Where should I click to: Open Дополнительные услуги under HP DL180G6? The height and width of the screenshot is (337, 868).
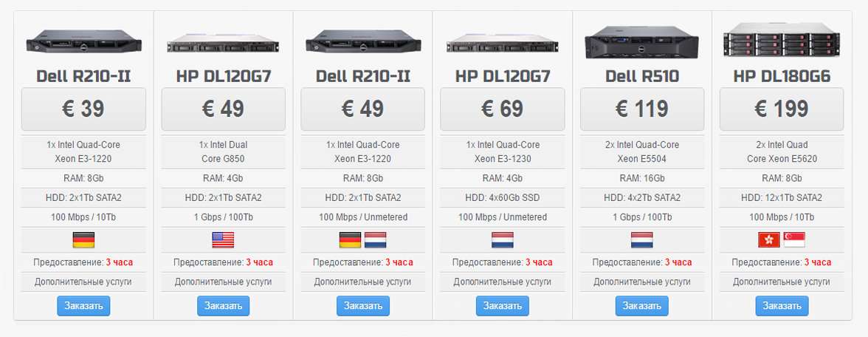pos(782,282)
